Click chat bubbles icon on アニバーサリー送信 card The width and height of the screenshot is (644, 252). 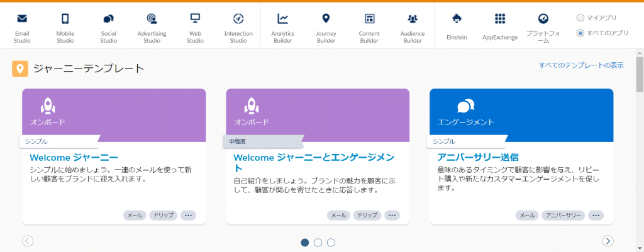point(466,106)
